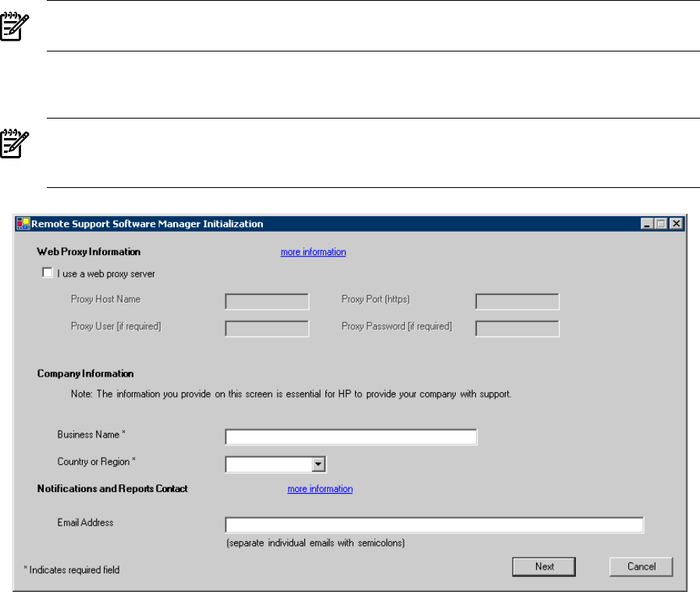Select the Proxy Password field
The image size is (700, 592).
517,328
